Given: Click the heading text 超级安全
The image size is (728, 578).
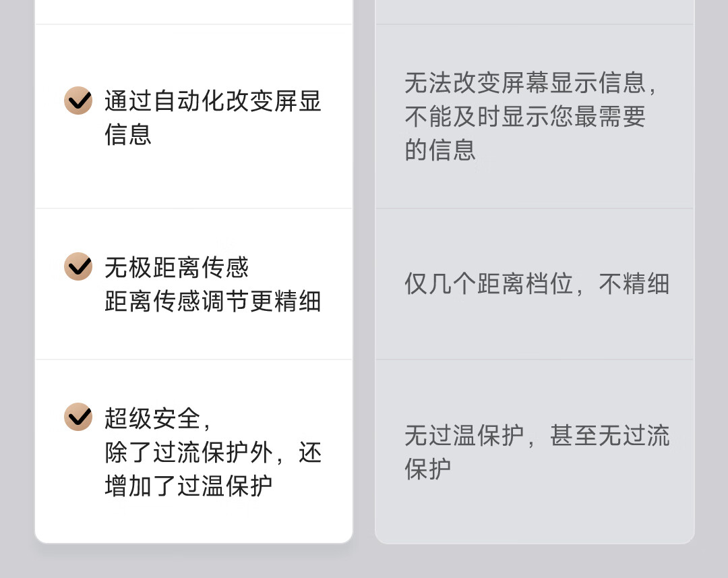Looking at the screenshot, I should coord(152,418).
